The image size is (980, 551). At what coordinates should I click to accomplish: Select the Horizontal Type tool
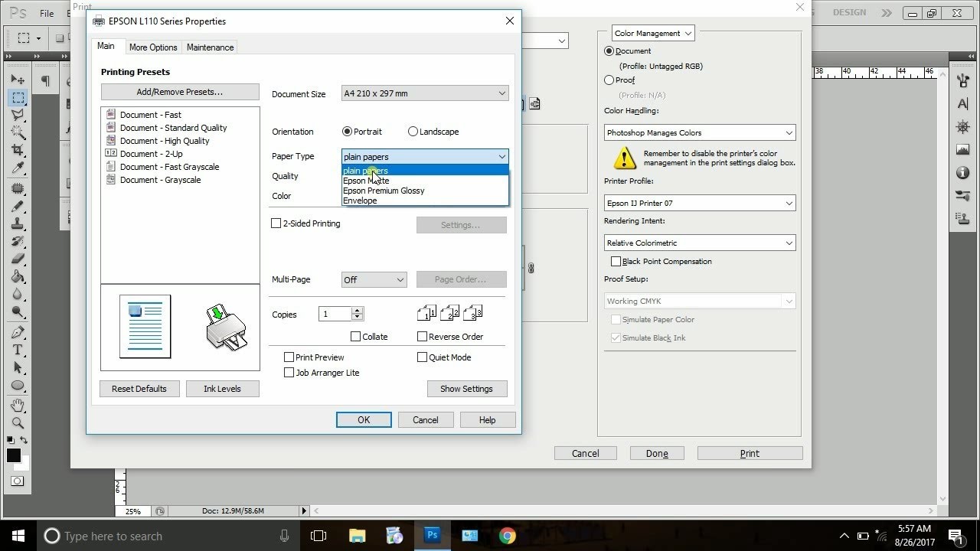(x=18, y=350)
